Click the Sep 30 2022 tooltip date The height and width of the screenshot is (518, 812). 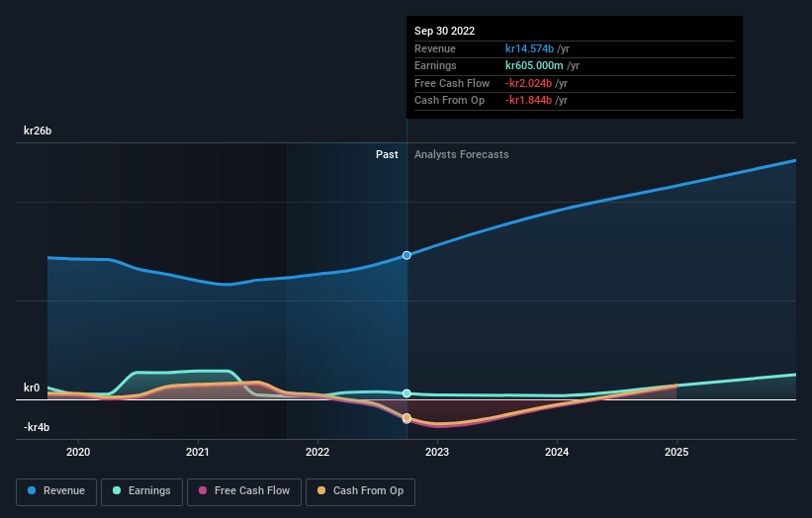click(x=445, y=31)
